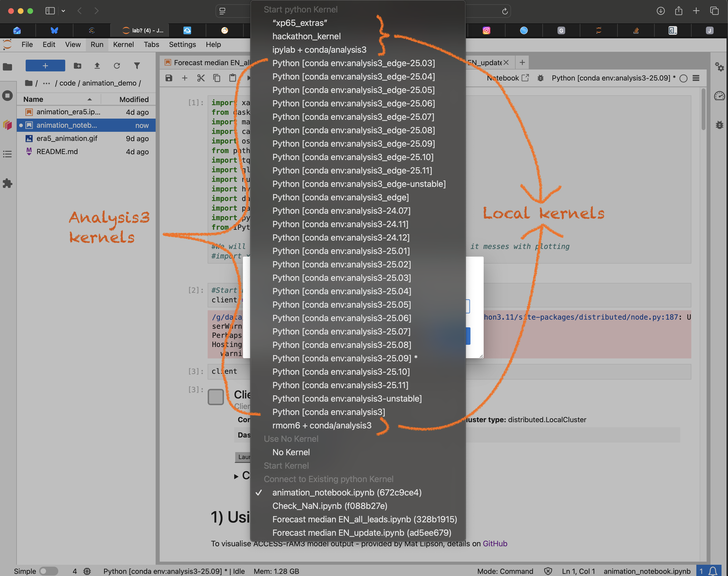Follow the GitHub link
The width and height of the screenshot is (728, 576).
pyautogui.click(x=495, y=543)
